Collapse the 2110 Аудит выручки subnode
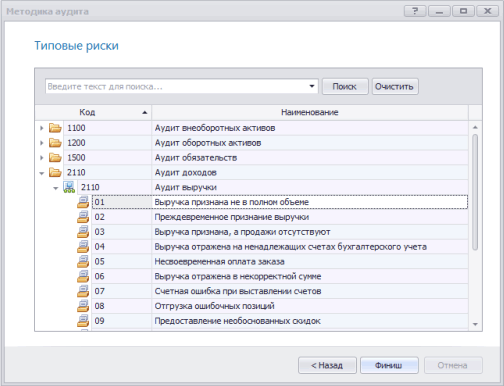This screenshot has height=386, width=504. click(56, 188)
